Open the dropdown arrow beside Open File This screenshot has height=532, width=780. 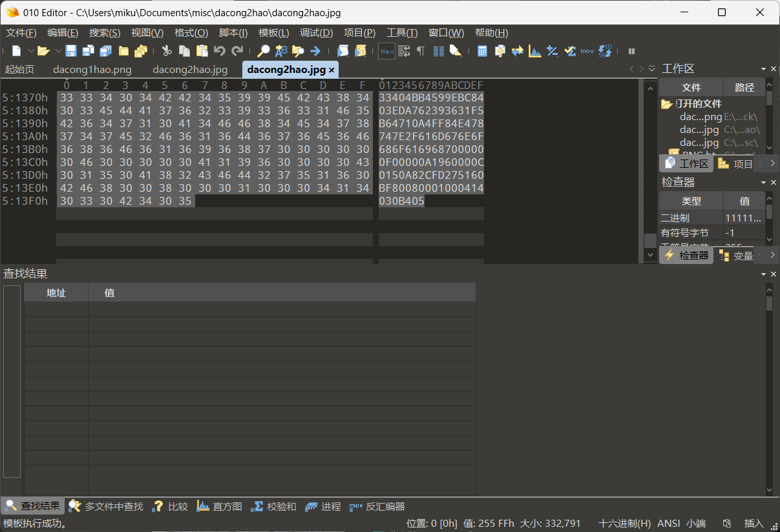click(x=57, y=51)
